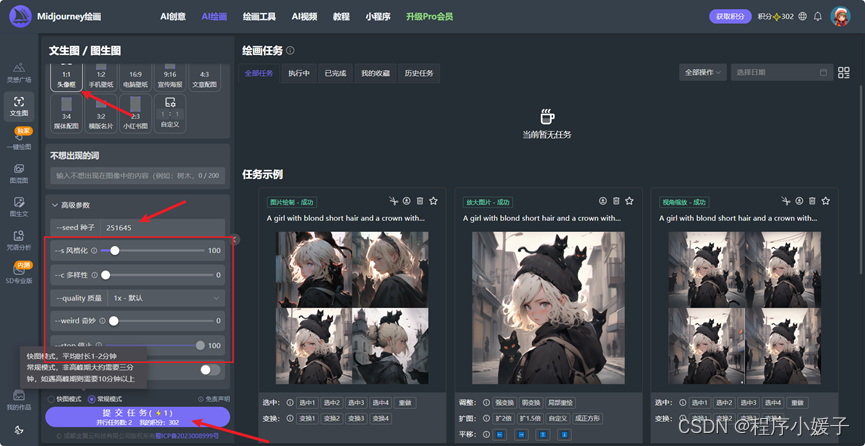Screen dimensions: 865x446
Task: Click the 提交任务 submit button
Action: click(137, 417)
